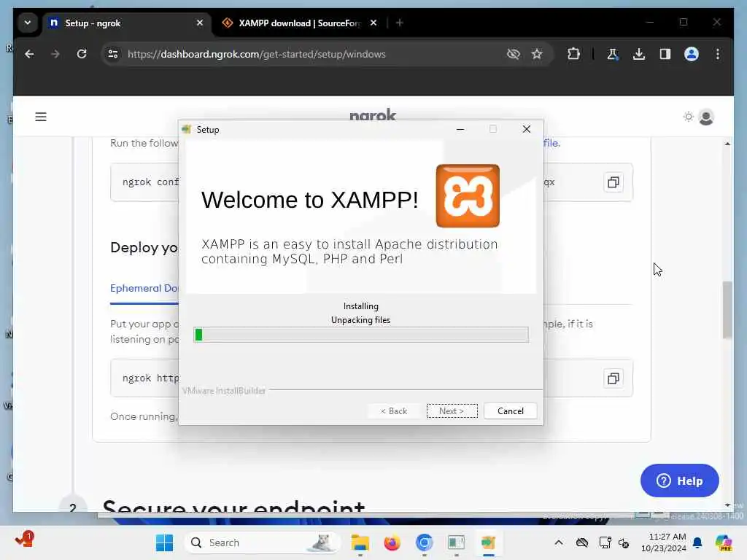Open the Chrome Labs flask icon
747x560 pixels.
point(613,54)
